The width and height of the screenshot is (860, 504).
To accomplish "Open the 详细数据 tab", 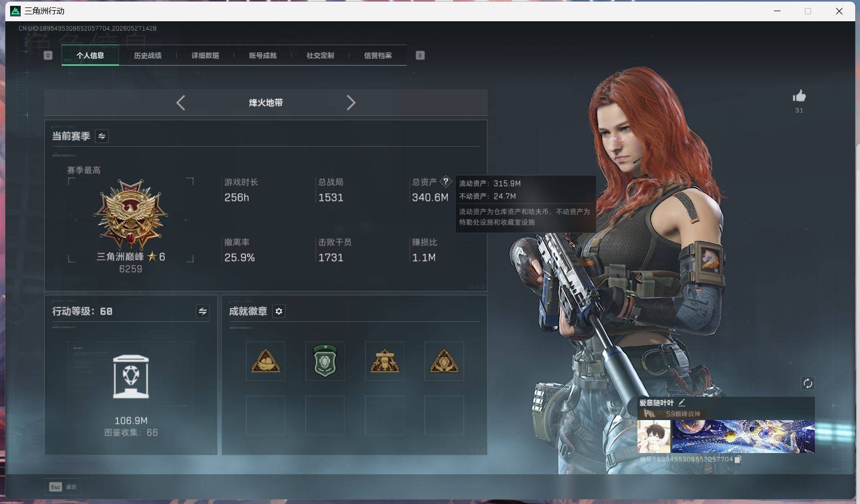I will coord(205,55).
